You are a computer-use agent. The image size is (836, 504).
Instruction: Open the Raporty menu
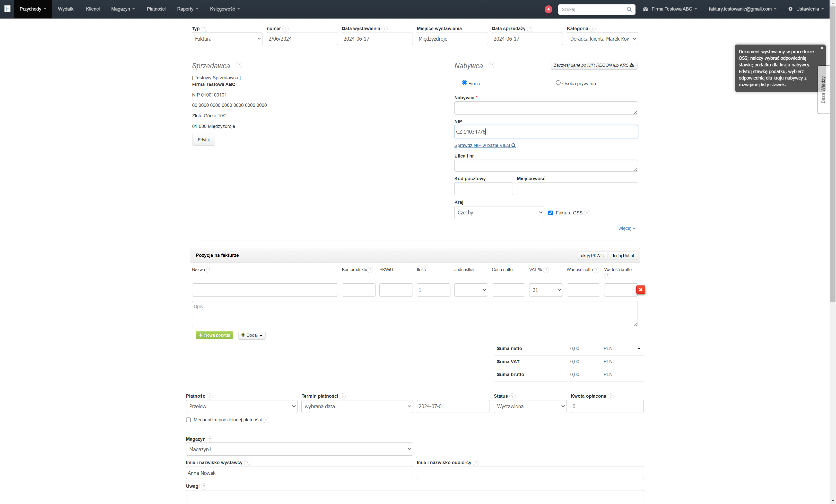coord(188,9)
